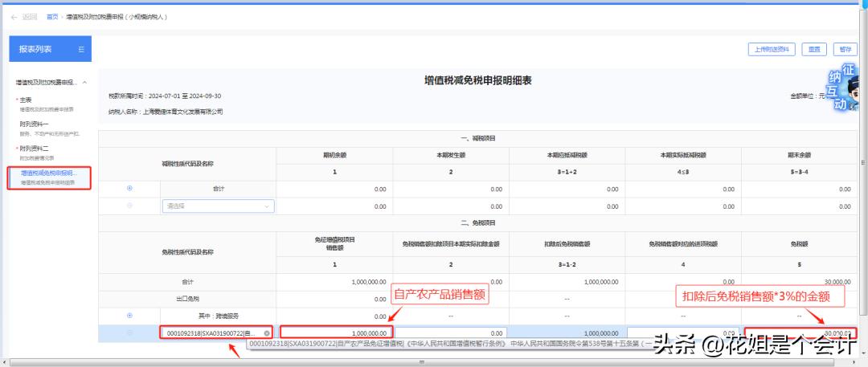Collapse the 报表列表 sidebar menu icon
The image size is (868, 367).
click(81, 49)
